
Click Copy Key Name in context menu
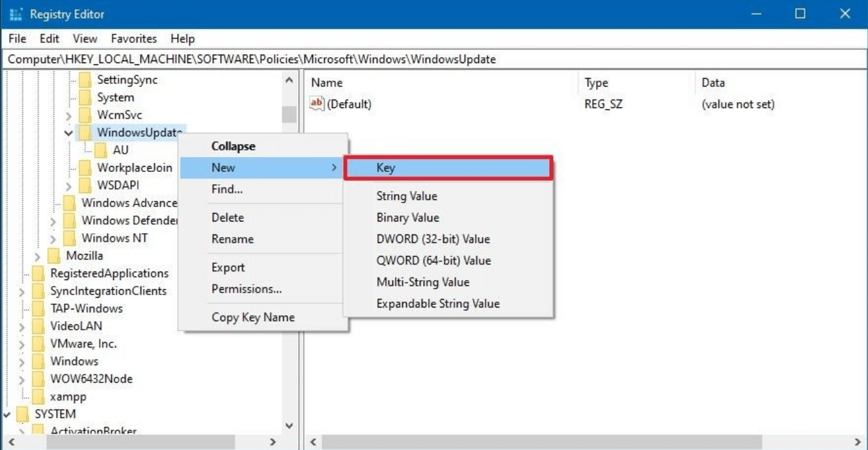(x=252, y=318)
